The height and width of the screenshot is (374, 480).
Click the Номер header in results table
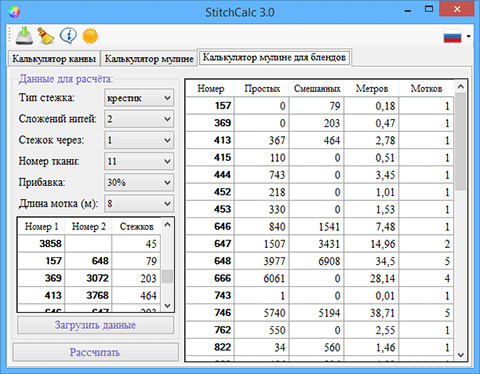211,89
